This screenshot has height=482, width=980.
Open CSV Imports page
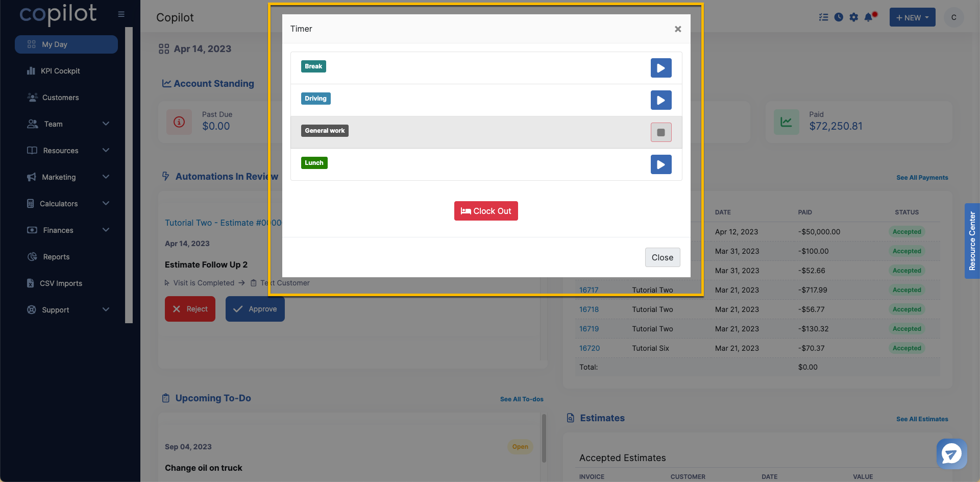pyautogui.click(x=61, y=283)
